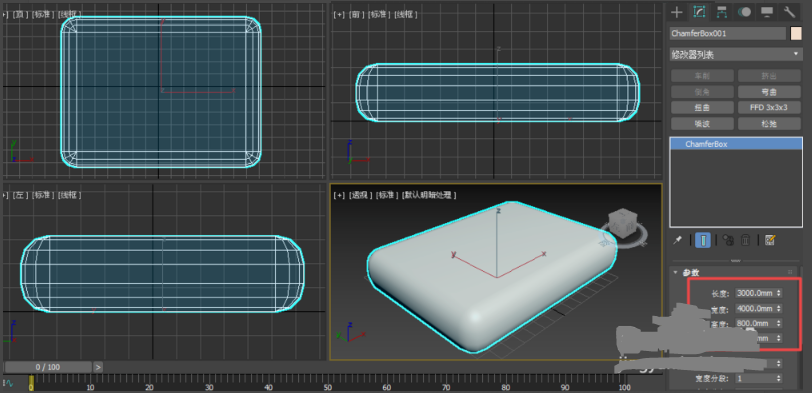Open the Utilities wrench panel tab
Screen dimensions: 812x393
tap(789, 12)
